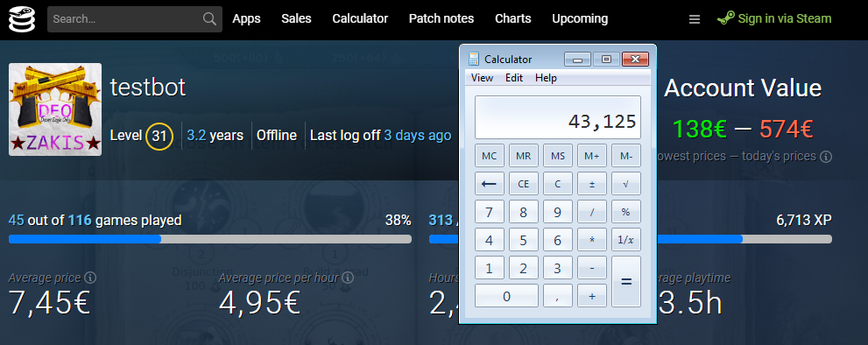Click the info icon next to Average price

point(91,278)
